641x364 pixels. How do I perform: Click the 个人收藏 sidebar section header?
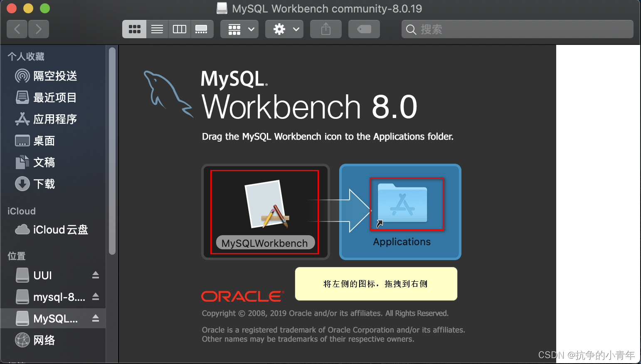pyautogui.click(x=26, y=57)
